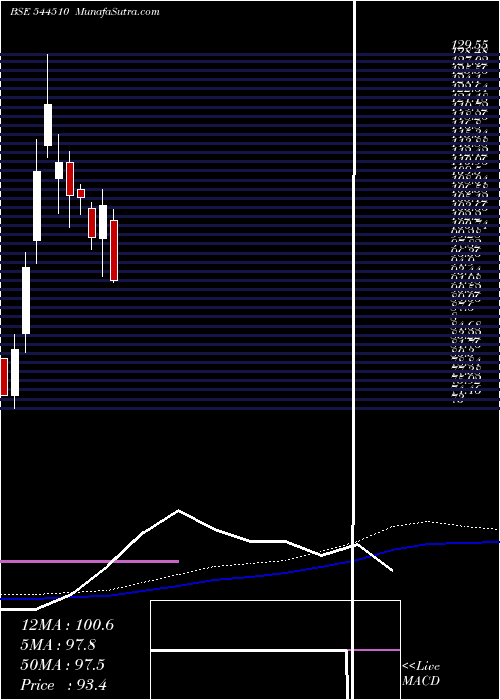Click the peak of the white MACD line
Viewport: 500px width, 700px height.
point(179,510)
